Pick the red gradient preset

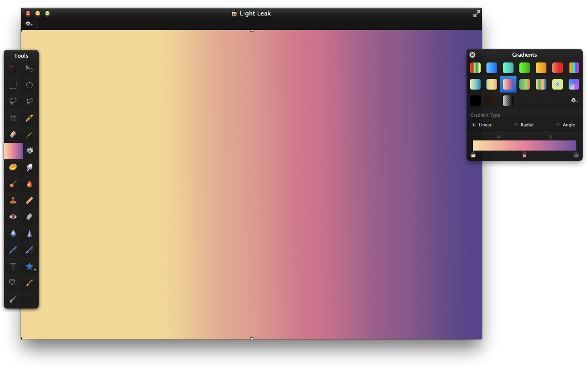point(558,68)
